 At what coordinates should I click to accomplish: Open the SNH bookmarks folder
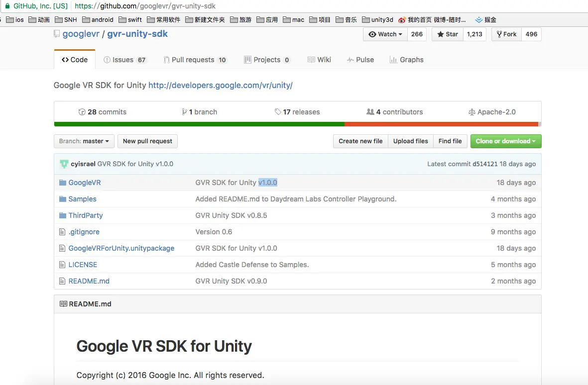pyautogui.click(x=66, y=19)
